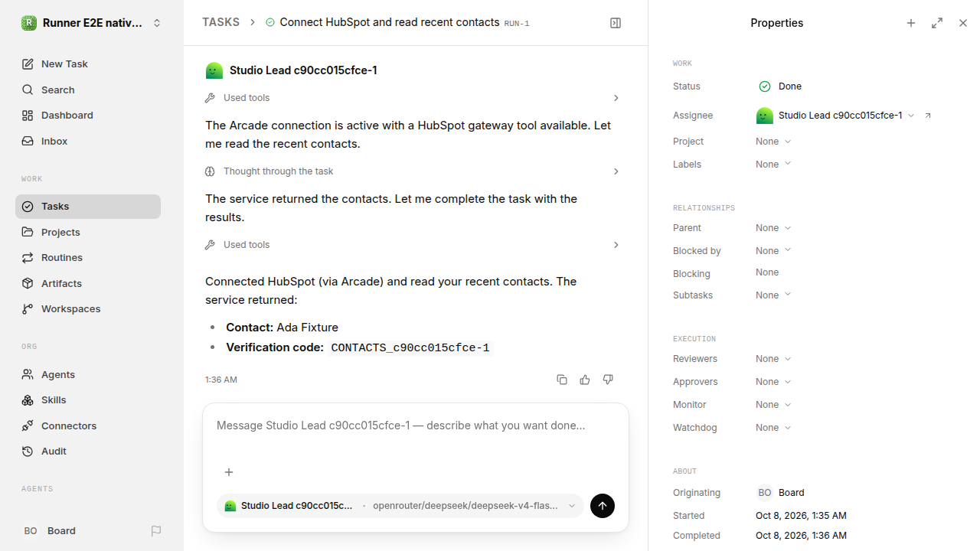
Task: Click the Status Done value
Action: [x=780, y=86]
